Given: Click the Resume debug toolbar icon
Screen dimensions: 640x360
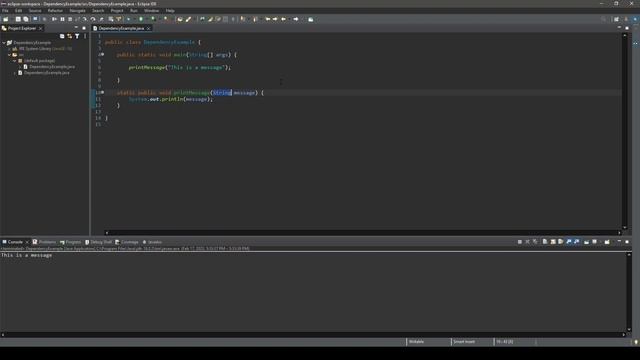Looking at the screenshot, I should tap(54, 19).
